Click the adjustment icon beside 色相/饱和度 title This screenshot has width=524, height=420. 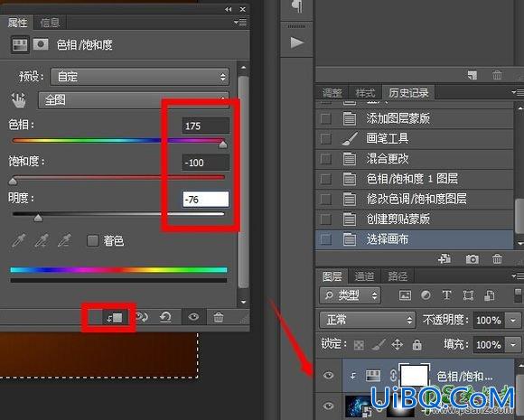pyautogui.click(x=20, y=44)
